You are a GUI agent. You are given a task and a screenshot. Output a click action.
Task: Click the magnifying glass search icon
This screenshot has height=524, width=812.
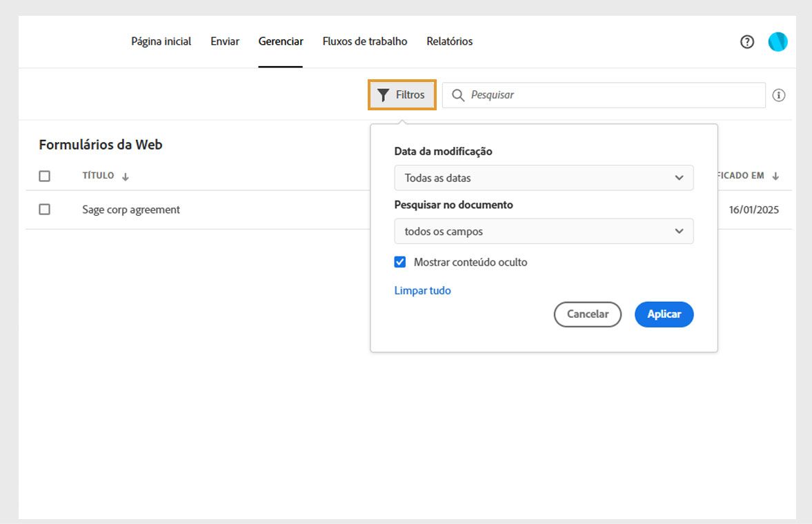tap(458, 95)
